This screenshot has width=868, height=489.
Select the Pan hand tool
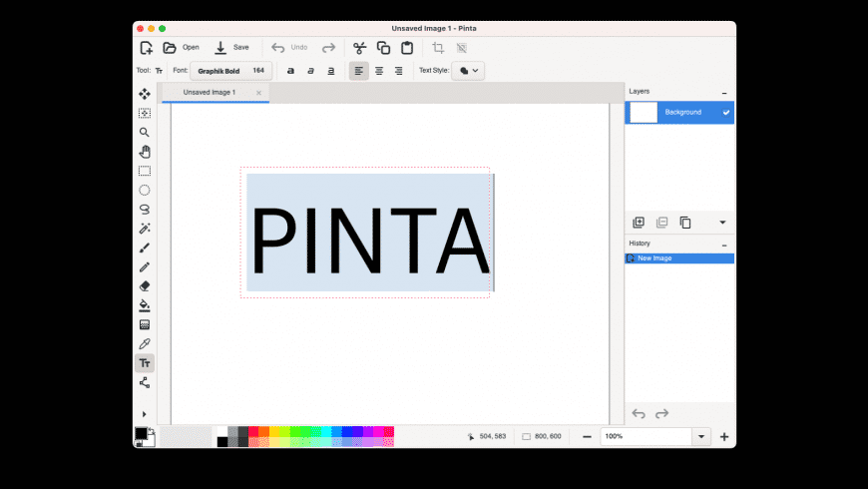(x=145, y=151)
